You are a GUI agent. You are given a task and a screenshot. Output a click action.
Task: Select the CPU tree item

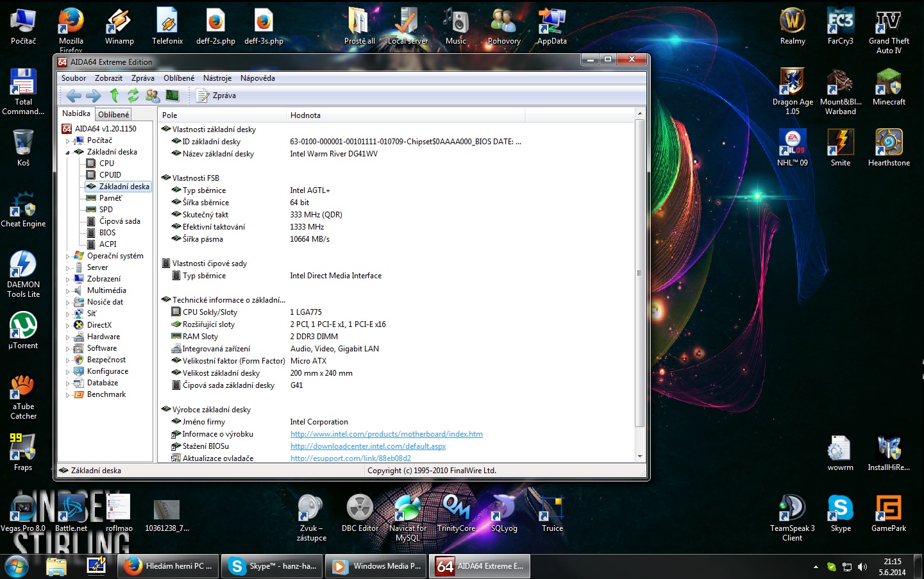click(101, 164)
